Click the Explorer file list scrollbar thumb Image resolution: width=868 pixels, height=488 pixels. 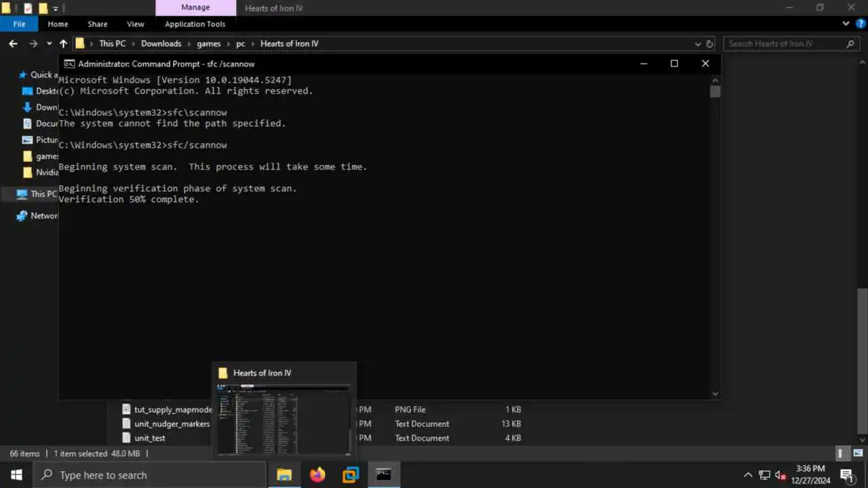pyautogui.click(x=862, y=366)
